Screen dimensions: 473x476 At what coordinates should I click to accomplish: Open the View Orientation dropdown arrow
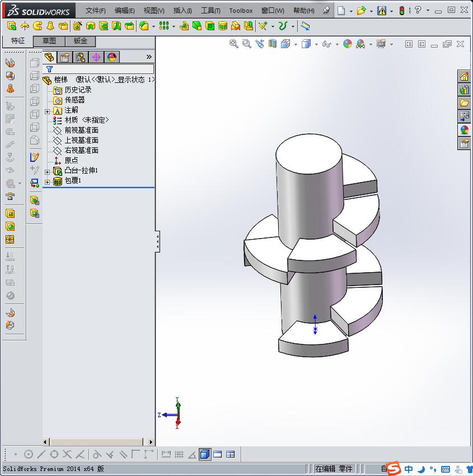(x=296, y=44)
